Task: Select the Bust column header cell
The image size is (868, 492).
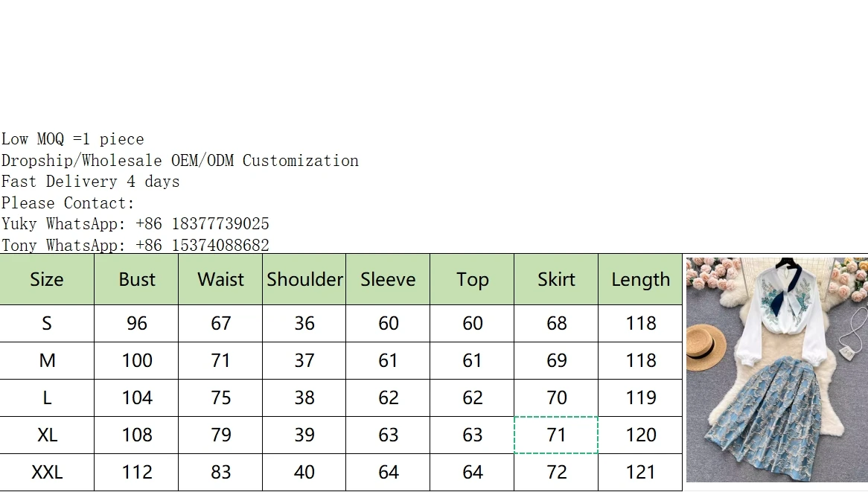Action: coord(137,279)
